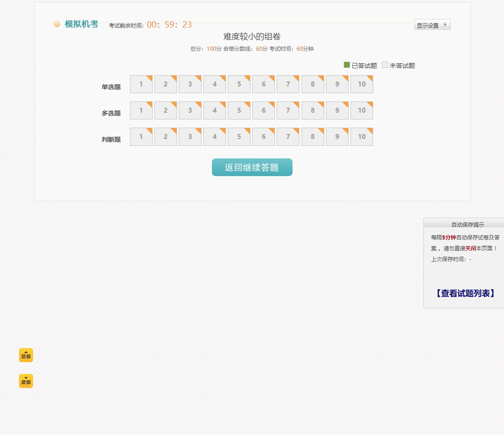504x435 pixels.
Task: Select the 判断题 section label
Action: [x=111, y=139]
